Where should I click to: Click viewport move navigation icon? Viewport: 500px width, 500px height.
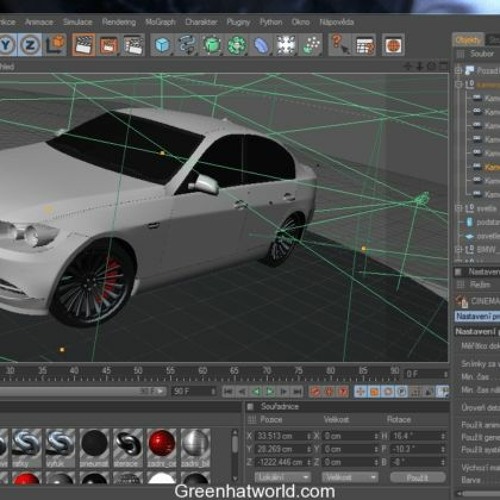[408, 66]
